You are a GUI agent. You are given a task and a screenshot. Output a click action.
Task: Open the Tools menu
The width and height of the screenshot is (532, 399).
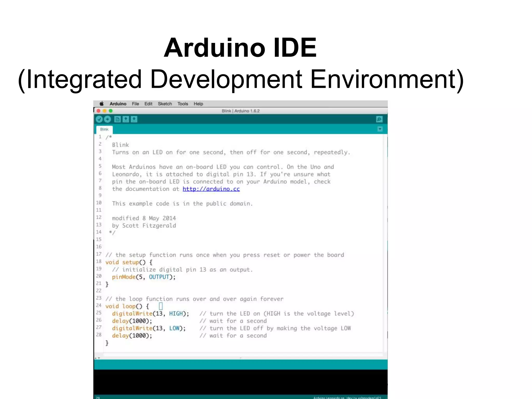pyautogui.click(x=183, y=104)
